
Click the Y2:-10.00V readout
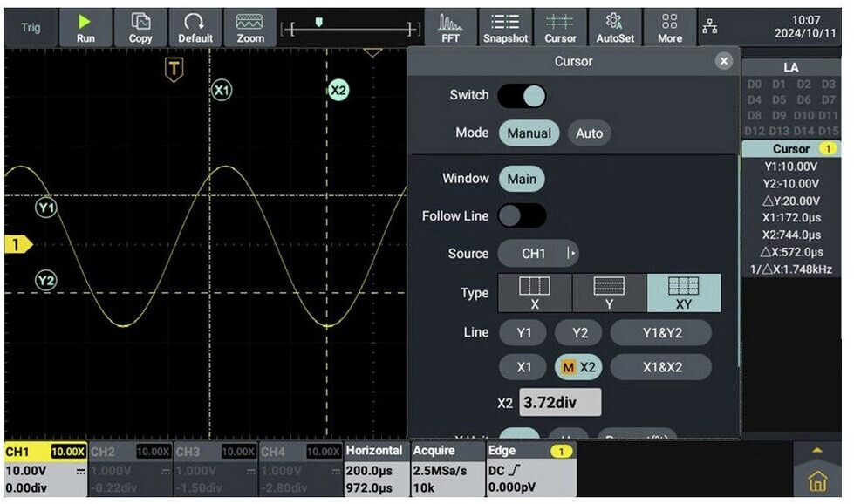pyautogui.click(x=791, y=184)
